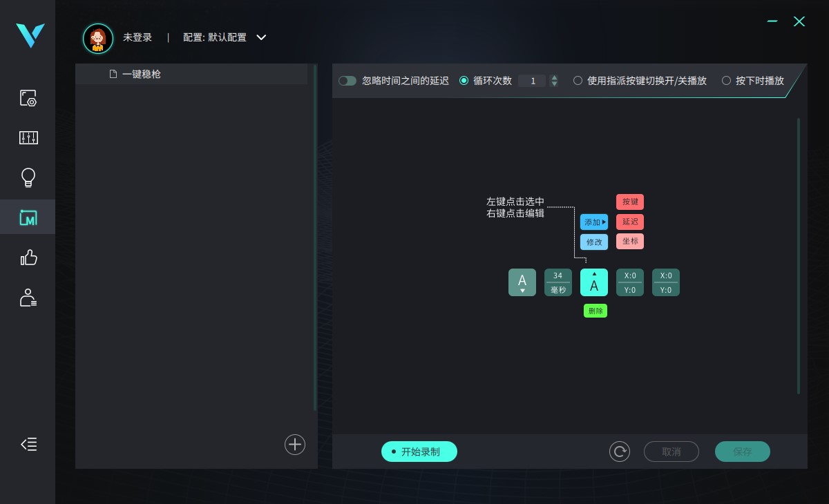Open the thumbs-up recommendations sidebar icon
Viewport: 829px width, 504px height.
[28, 258]
